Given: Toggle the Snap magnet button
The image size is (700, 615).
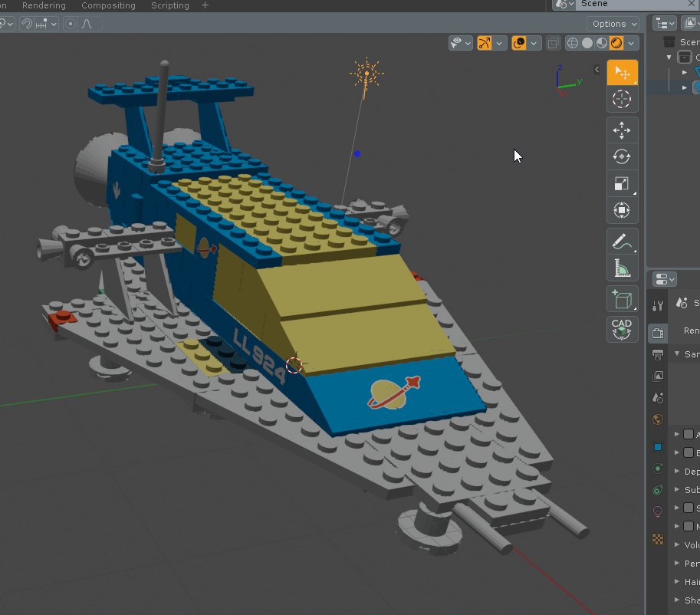Looking at the screenshot, I should point(27,24).
